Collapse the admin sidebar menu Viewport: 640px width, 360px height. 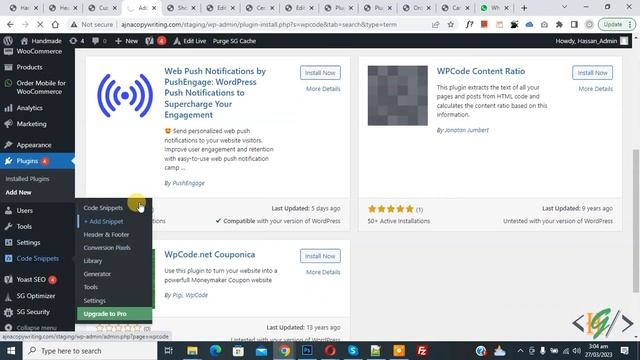pos(37,327)
